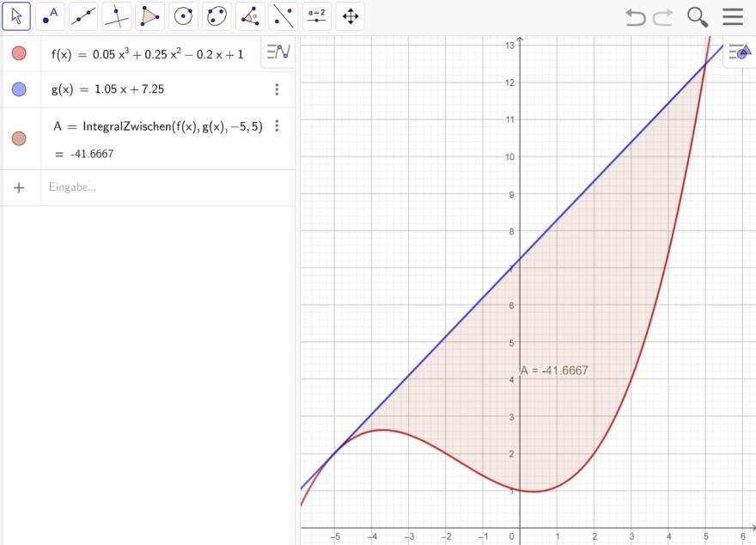Pick the Reflect about line tool
The width and height of the screenshot is (756, 545).
[283, 16]
